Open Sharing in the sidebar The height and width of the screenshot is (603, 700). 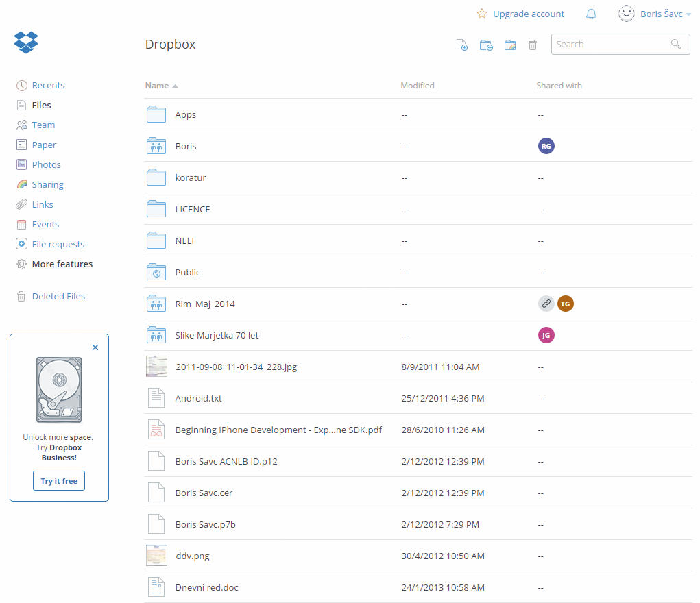[48, 184]
